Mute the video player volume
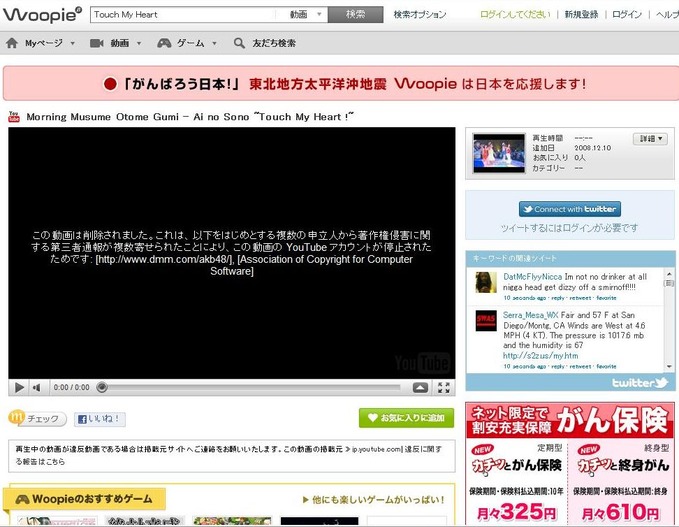The image size is (679, 527). (x=36, y=388)
